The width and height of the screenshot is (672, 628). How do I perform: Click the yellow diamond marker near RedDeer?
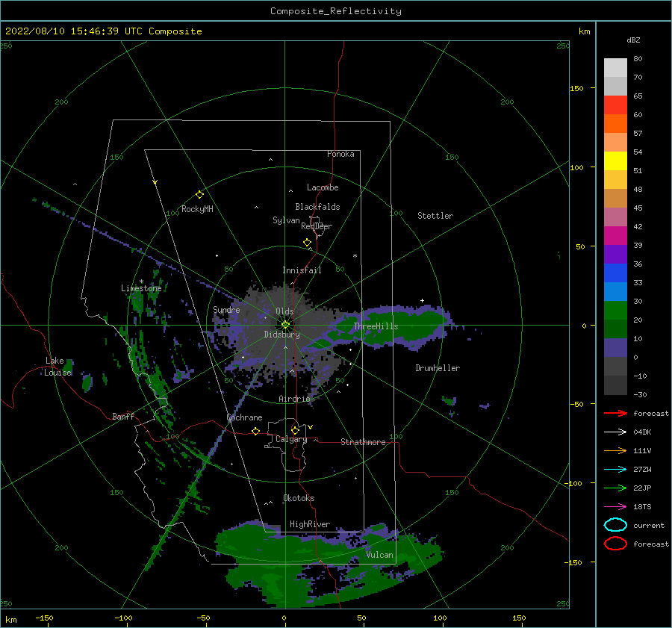[x=307, y=243]
